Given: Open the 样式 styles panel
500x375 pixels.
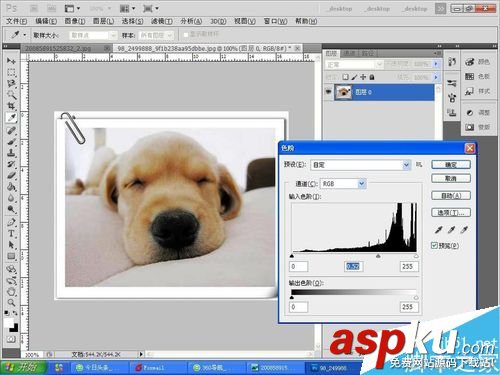Looking at the screenshot, I should (x=478, y=91).
